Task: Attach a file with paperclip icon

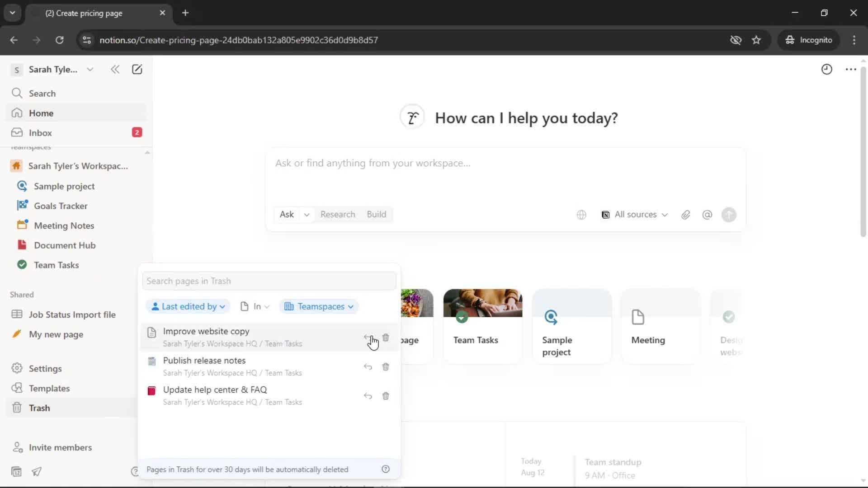Action: pyautogui.click(x=686, y=215)
